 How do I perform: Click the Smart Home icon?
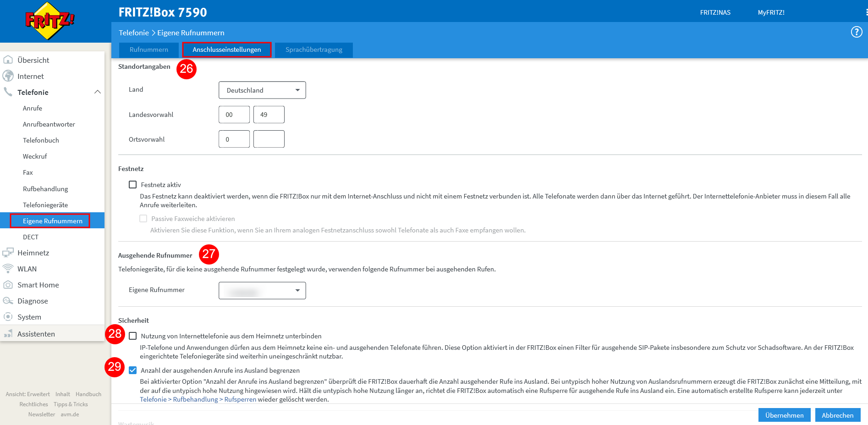coord(8,284)
